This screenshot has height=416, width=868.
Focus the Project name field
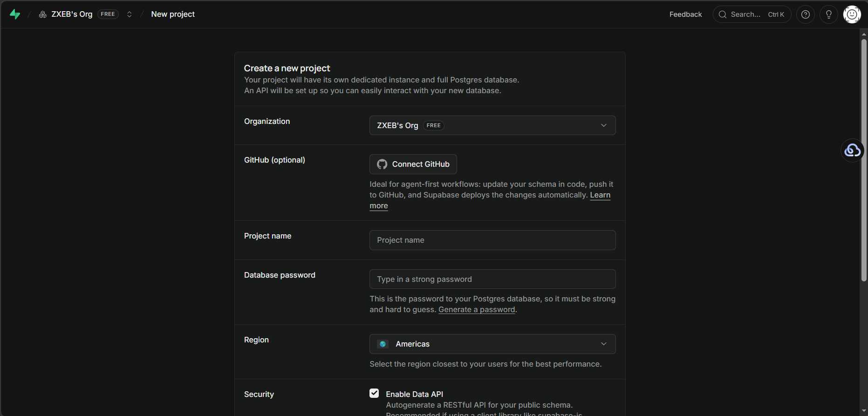[x=492, y=240]
